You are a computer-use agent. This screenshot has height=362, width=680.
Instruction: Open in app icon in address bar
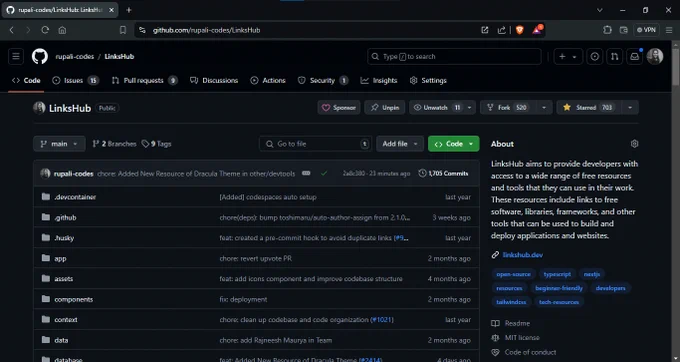point(485,30)
